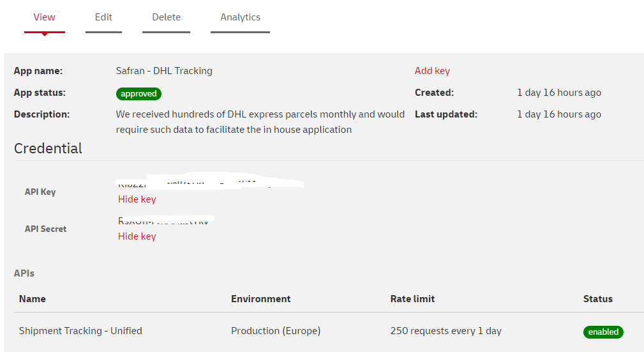
Task: Hide key under the API Key
Action: 137,199
